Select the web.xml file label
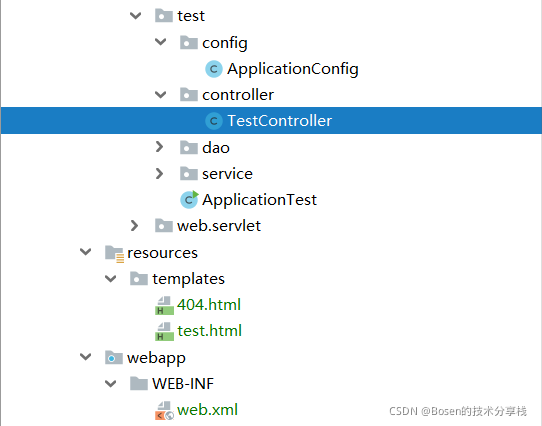This screenshot has width=542, height=426. (207, 410)
